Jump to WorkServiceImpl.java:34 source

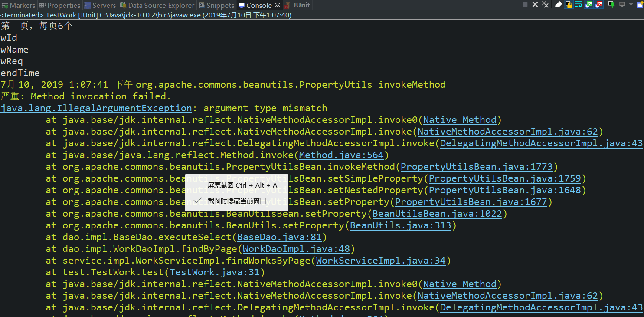[x=381, y=261]
